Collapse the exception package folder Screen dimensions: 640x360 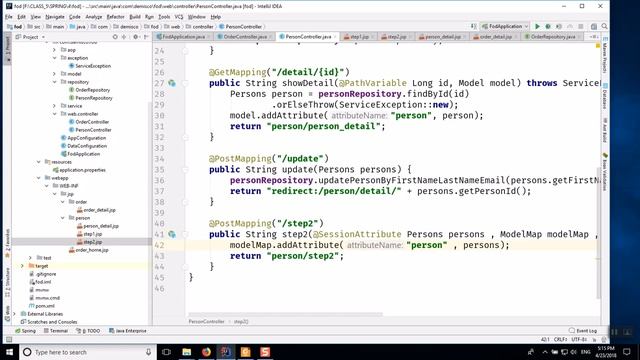point(54,58)
